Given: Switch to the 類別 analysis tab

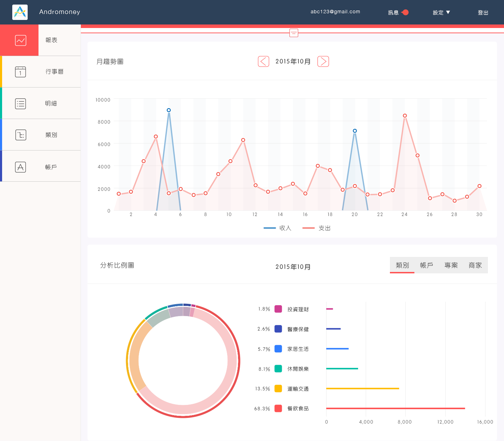Looking at the screenshot, I should [x=402, y=265].
